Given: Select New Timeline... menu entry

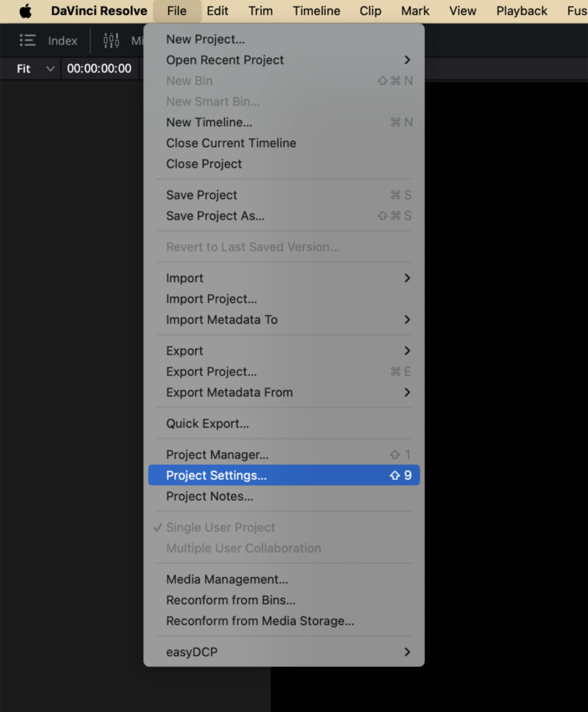Looking at the screenshot, I should [284, 122].
